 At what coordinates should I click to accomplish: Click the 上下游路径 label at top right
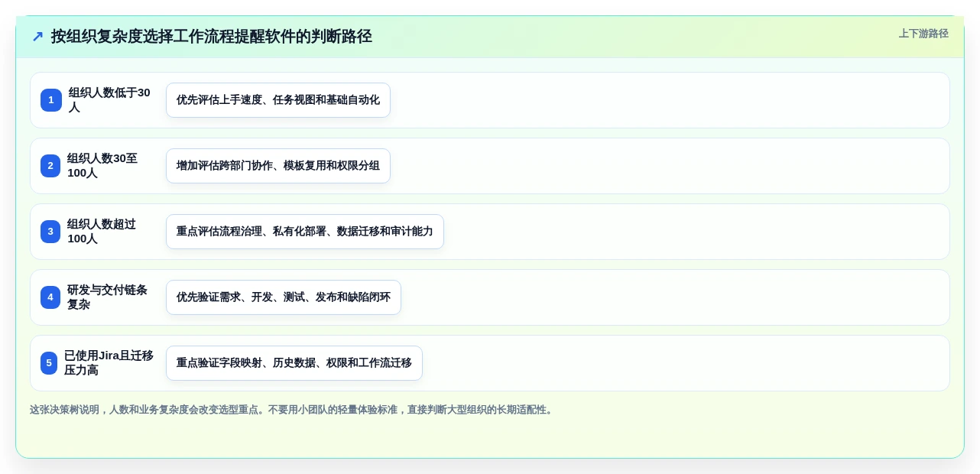click(923, 34)
